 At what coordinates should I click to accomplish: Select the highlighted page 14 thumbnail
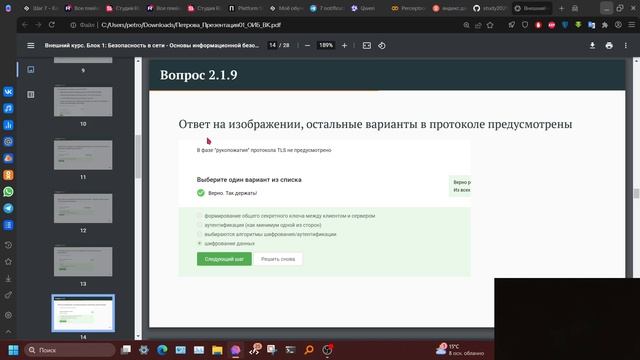(83, 313)
